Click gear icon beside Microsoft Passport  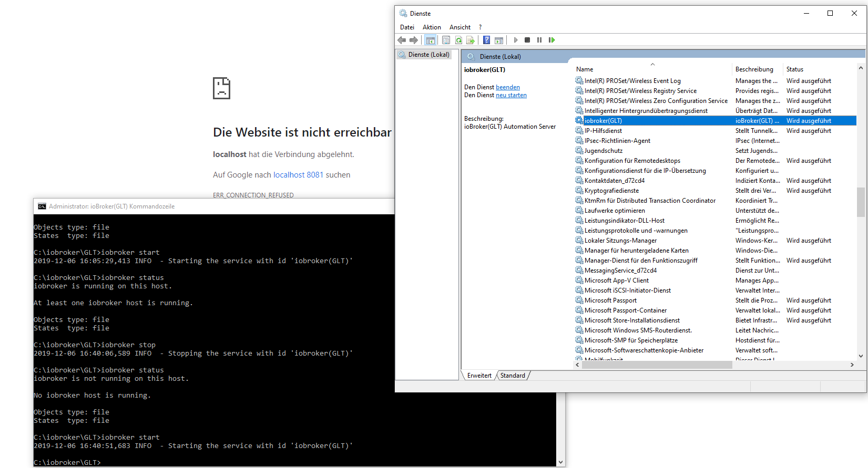tap(579, 300)
